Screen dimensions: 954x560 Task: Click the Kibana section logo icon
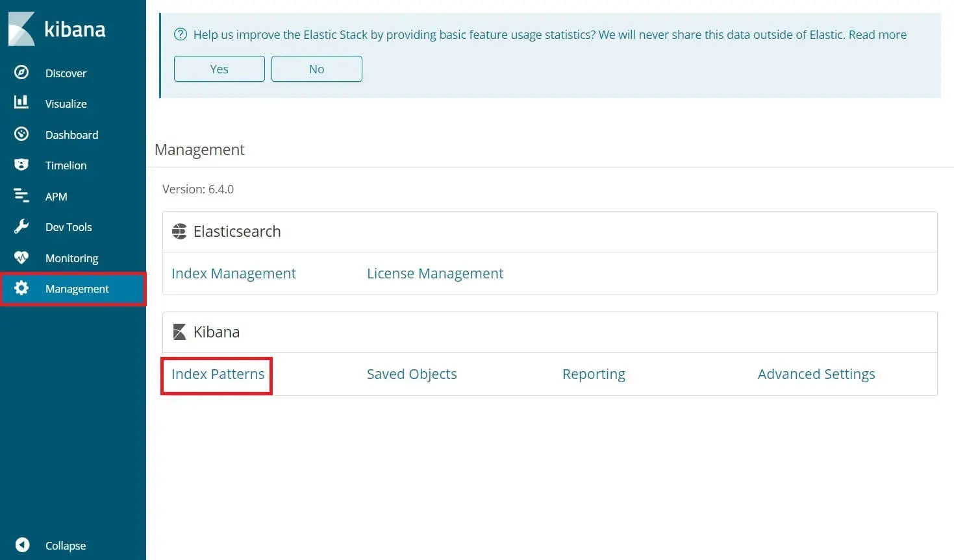[180, 332]
